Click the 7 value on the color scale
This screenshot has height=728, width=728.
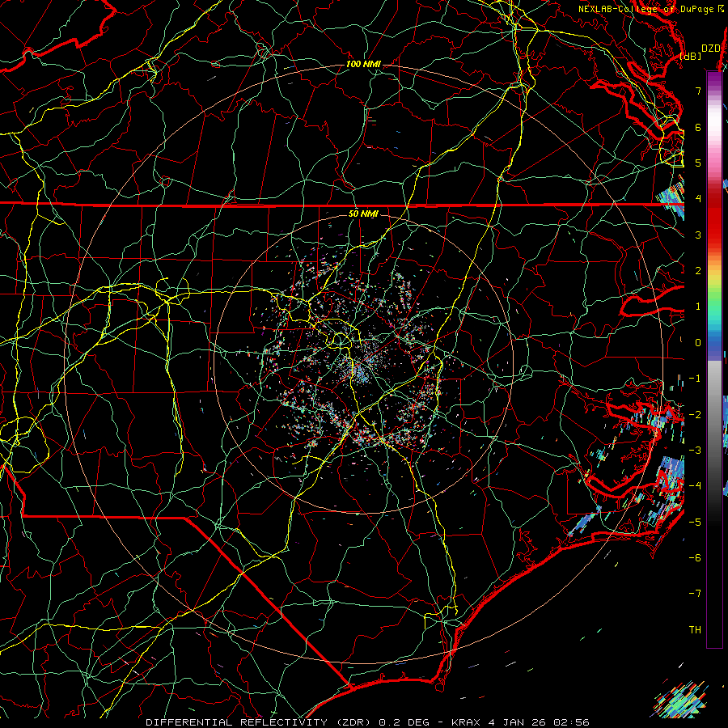point(698,91)
